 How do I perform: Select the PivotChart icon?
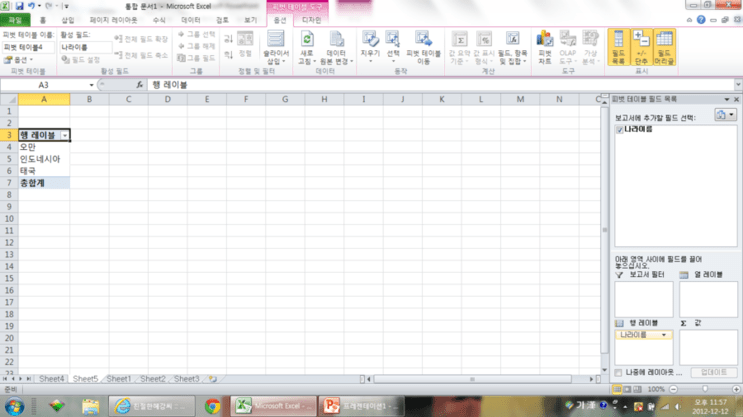[545, 39]
